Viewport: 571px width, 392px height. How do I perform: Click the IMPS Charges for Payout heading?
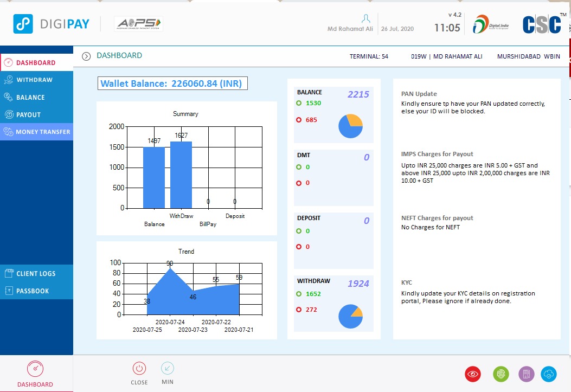pyautogui.click(x=437, y=154)
